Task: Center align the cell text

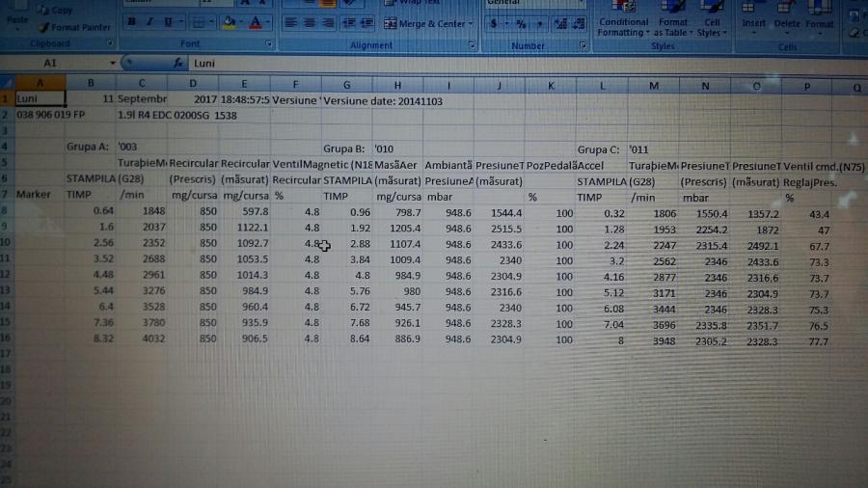Action: [x=310, y=23]
